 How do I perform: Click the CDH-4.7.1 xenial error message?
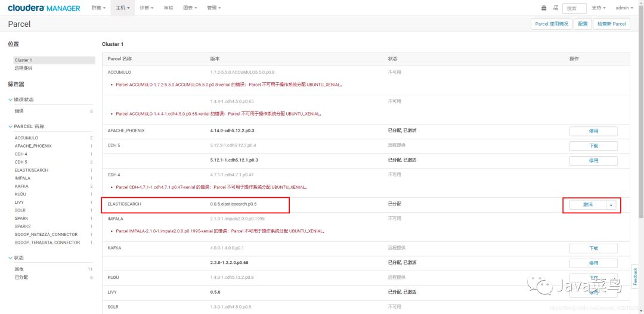coord(212,187)
